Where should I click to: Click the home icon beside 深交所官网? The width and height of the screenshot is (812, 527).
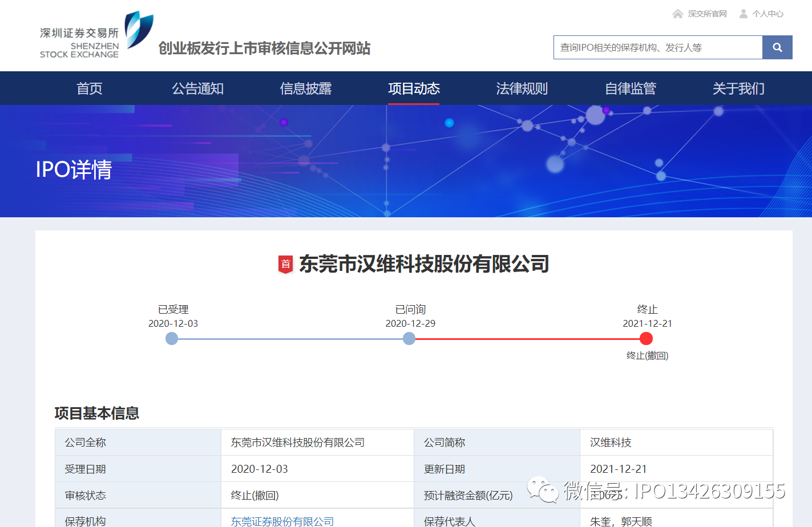tap(677, 14)
